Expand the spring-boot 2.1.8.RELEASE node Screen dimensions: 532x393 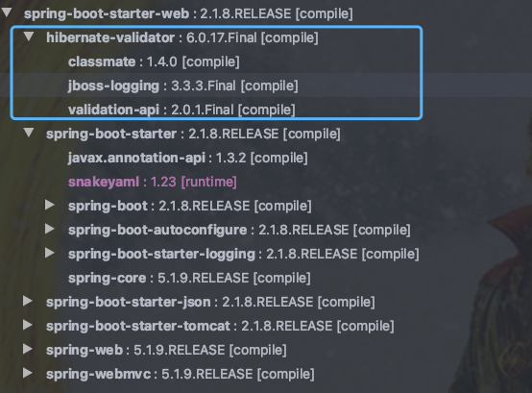[50, 205]
